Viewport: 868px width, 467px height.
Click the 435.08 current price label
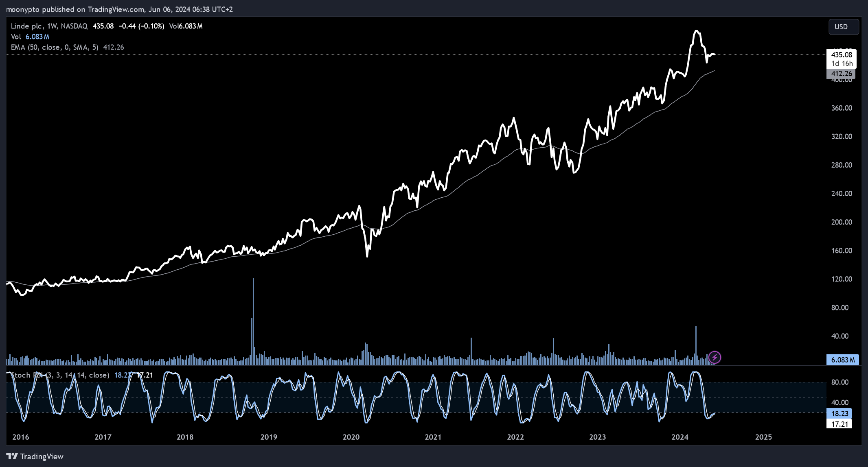coord(841,55)
